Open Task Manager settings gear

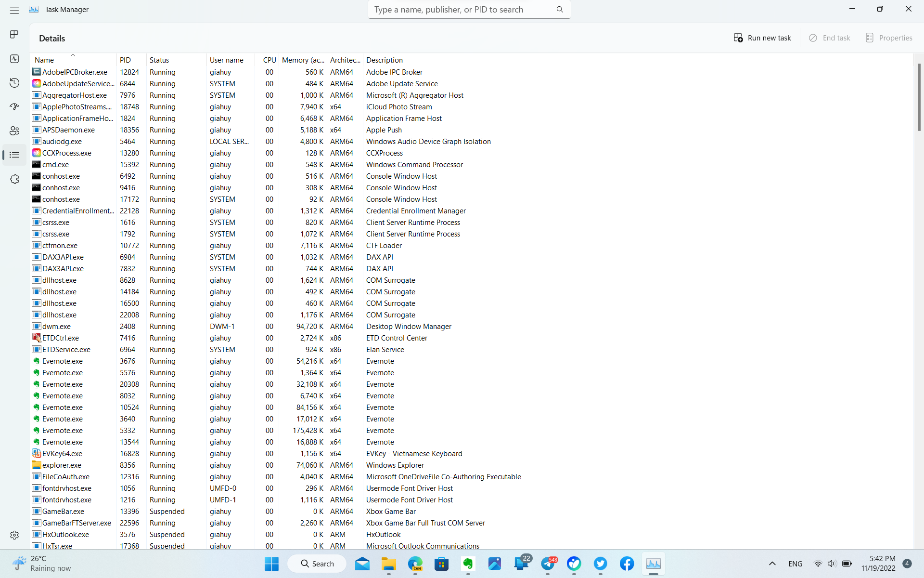[14, 535]
